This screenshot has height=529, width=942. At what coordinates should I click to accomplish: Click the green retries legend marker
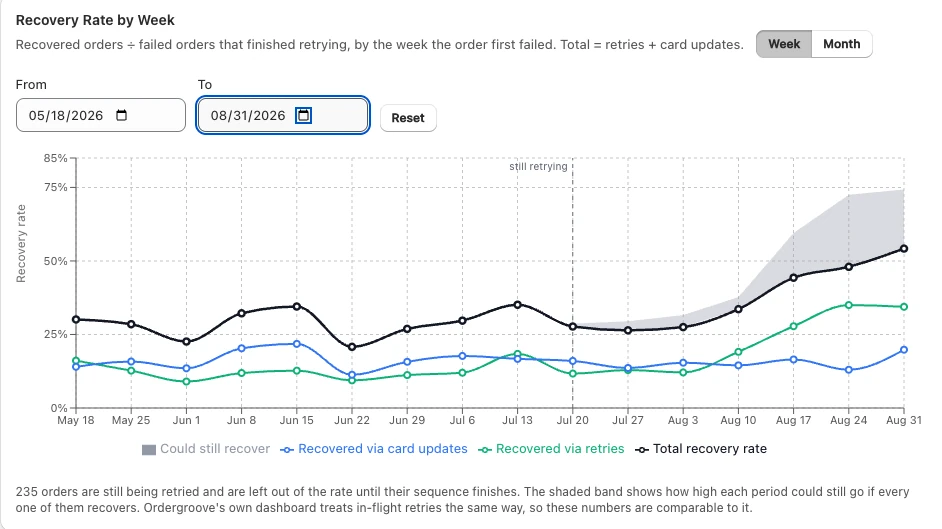(485, 450)
